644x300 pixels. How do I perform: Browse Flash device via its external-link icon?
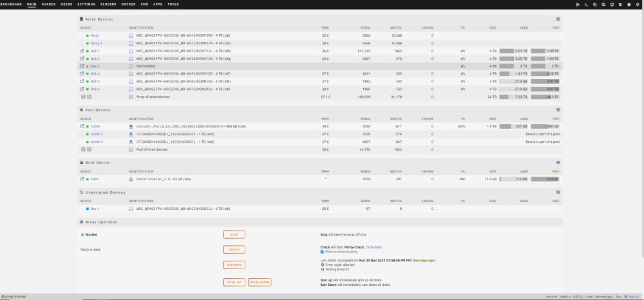click(82, 179)
